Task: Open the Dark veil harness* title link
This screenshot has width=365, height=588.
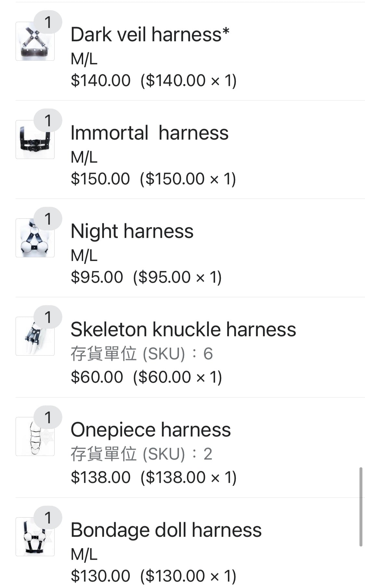Action: (x=150, y=34)
